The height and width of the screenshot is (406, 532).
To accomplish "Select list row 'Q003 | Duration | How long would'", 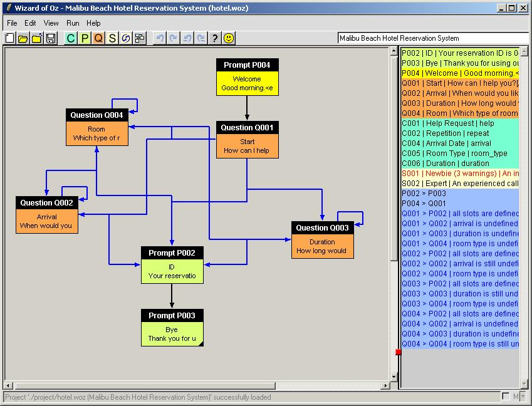I will (x=460, y=103).
